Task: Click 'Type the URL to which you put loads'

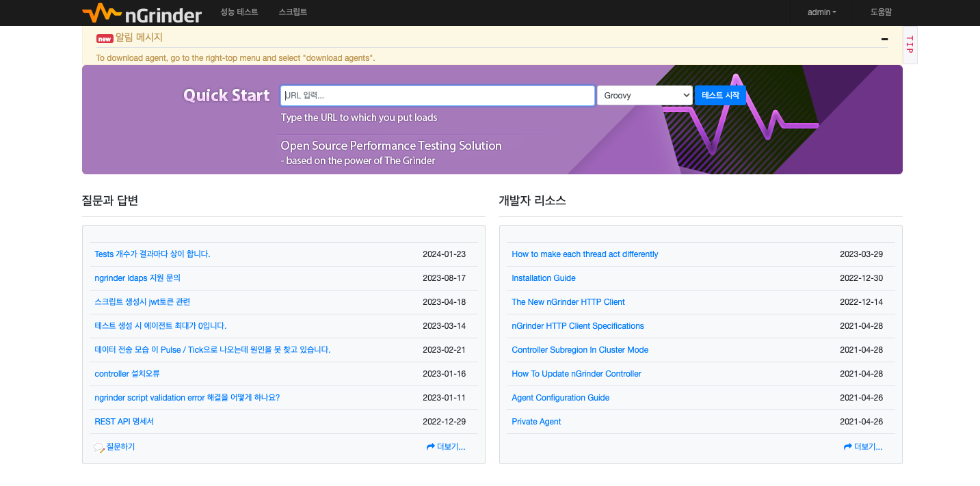Action: (x=359, y=118)
